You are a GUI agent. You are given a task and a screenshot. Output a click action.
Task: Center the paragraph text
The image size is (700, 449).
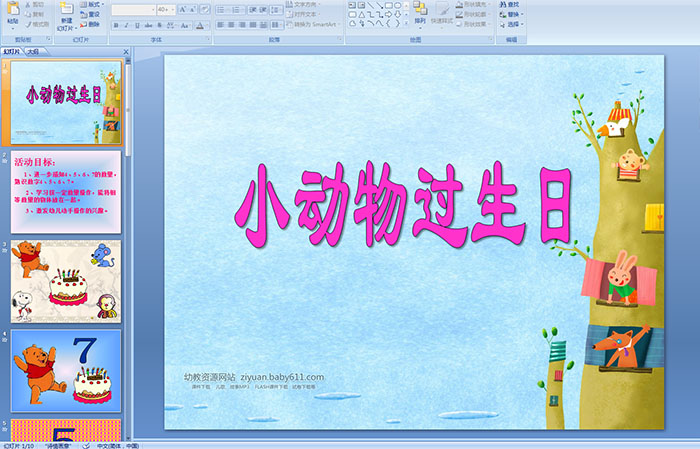231,25
